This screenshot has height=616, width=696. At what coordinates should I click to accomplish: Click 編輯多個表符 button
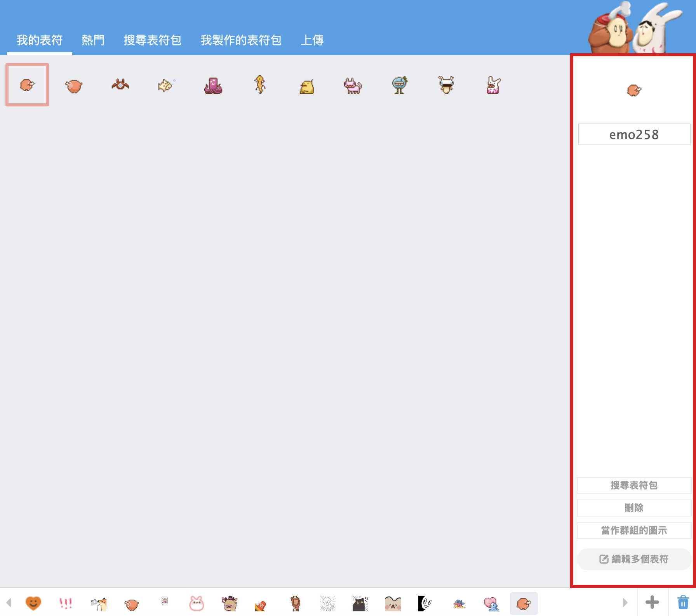pyautogui.click(x=634, y=559)
